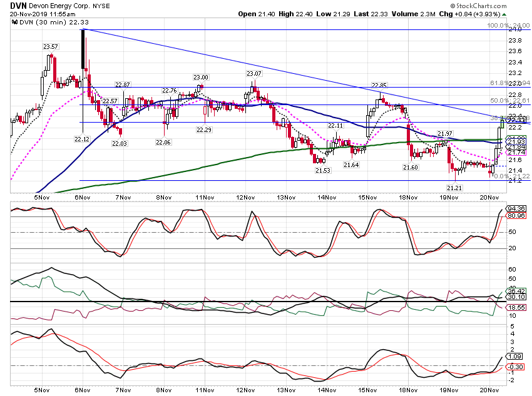Click the 36.42 green indicator value tag
The height and width of the screenshot is (396, 532).
(x=516, y=291)
